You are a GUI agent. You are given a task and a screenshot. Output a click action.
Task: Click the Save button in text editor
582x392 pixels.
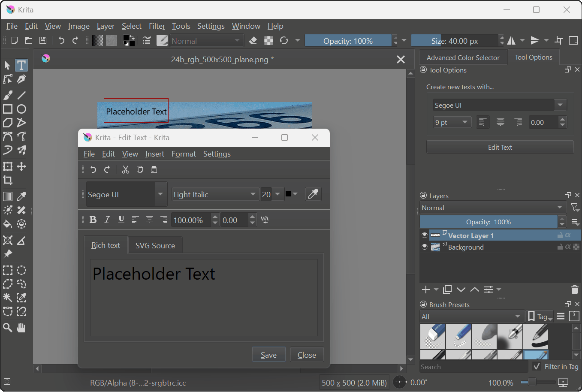tap(268, 355)
